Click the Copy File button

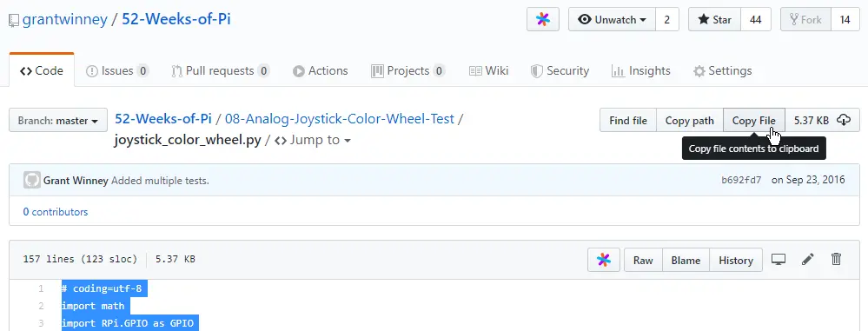[x=754, y=120]
